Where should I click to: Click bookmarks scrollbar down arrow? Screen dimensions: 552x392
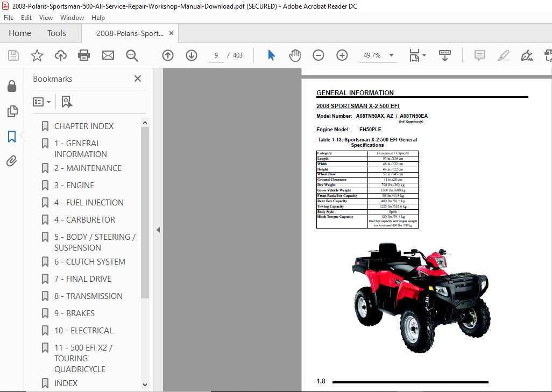pyautogui.click(x=145, y=385)
